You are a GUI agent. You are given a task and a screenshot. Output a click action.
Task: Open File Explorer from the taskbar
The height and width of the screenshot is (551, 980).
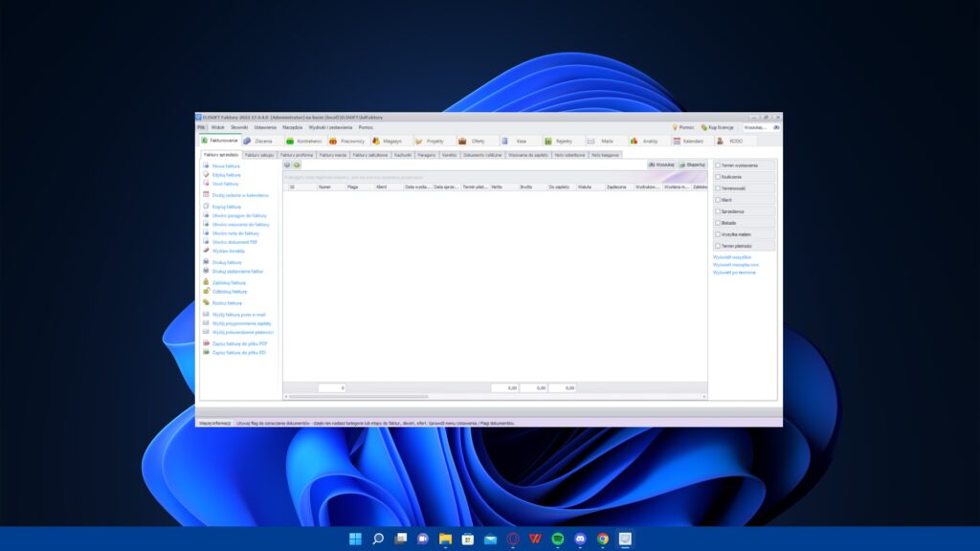pos(445,539)
